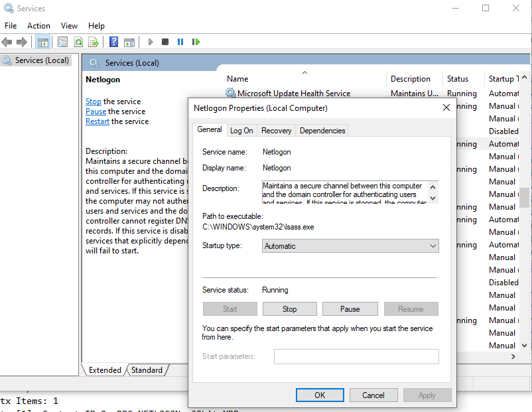Click the Pause Service toolbar icon
Screen dimensions: 532x412
click(x=180, y=42)
